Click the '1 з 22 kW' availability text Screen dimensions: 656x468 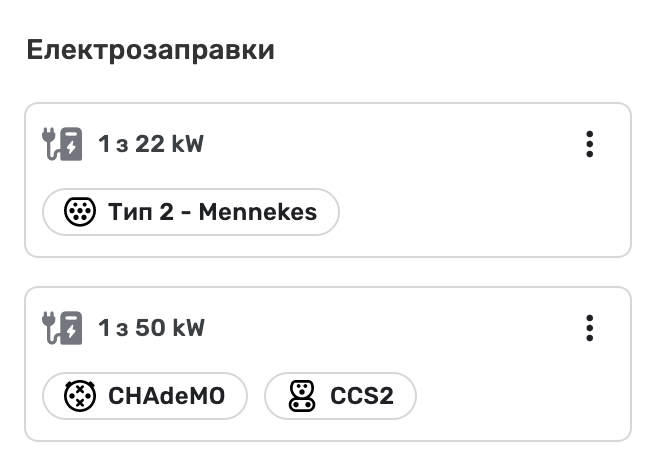(151, 144)
